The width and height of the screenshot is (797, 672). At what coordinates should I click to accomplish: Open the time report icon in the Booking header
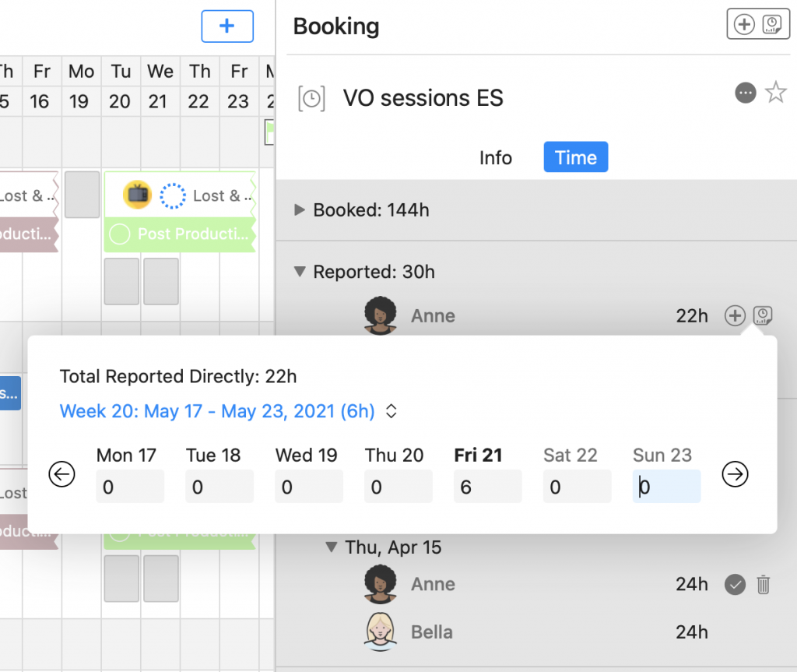[x=772, y=24]
